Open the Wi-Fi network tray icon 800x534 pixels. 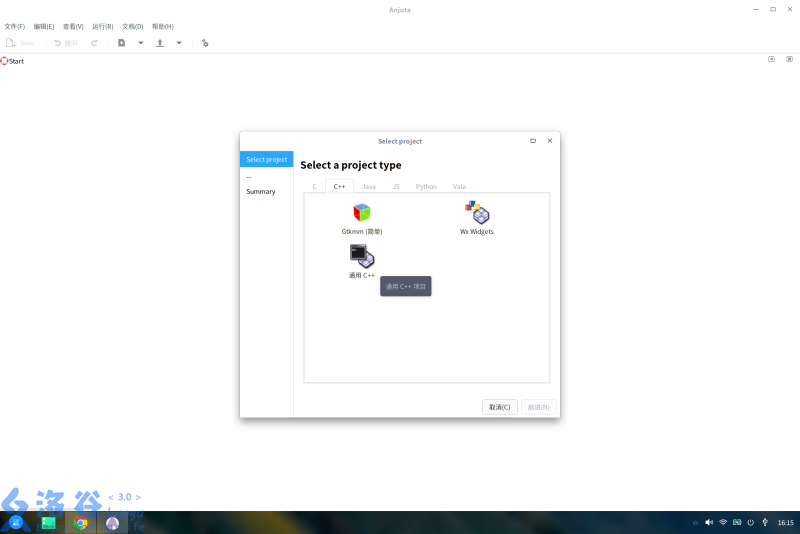point(723,523)
